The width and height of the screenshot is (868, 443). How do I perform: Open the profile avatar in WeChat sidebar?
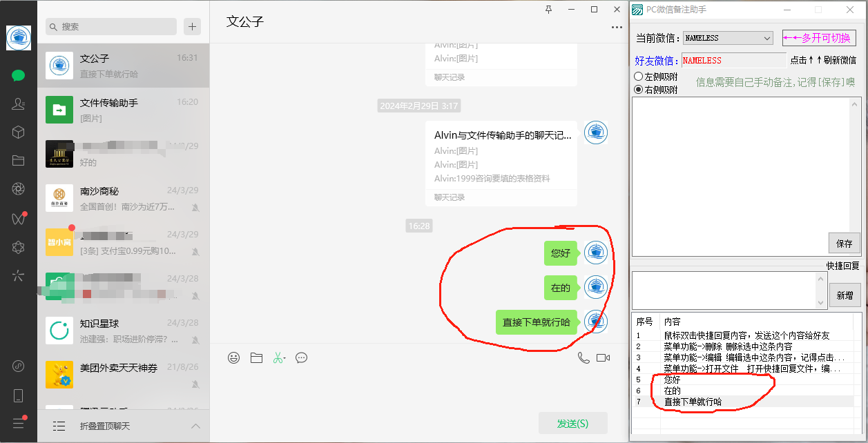click(19, 37)
